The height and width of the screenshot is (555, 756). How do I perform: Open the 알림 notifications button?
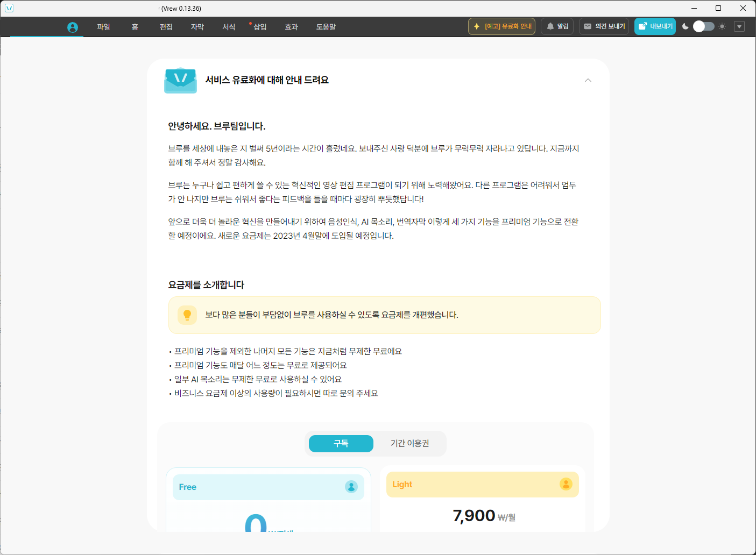pyautogui.click(x=557, y=26)
